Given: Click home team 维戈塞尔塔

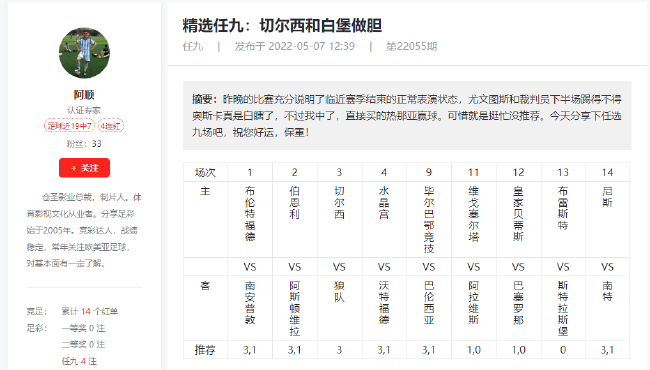Looking at the screenshot, I should [x=473, y=214].
